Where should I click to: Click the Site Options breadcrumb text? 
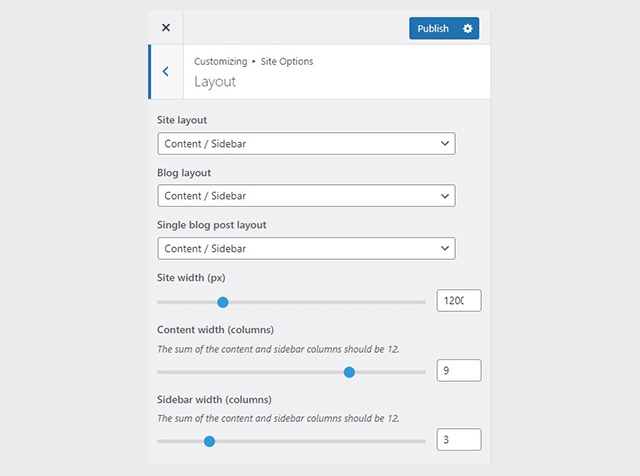pos(287,61)
